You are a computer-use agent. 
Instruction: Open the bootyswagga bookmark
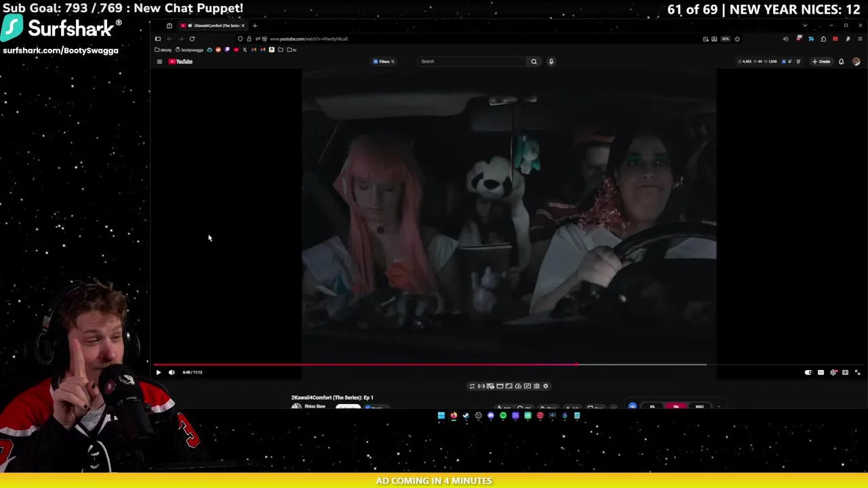point(189,49)
